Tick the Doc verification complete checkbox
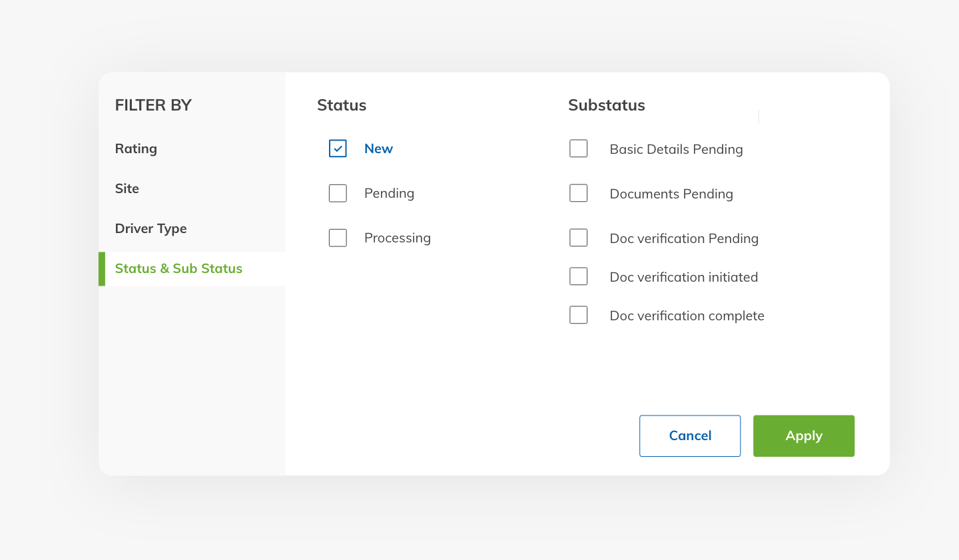 [578, 315]
